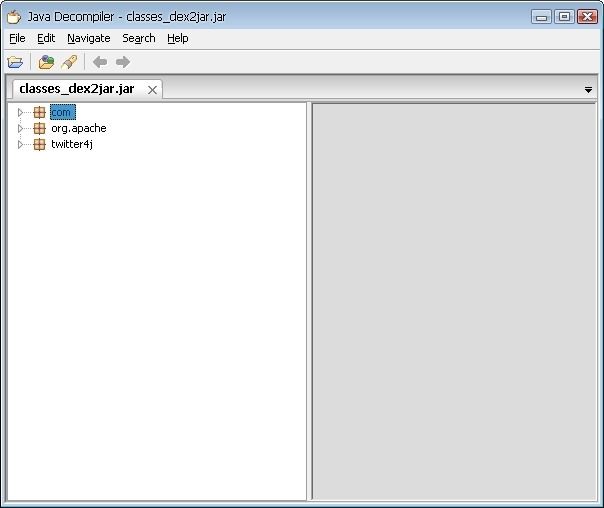Select the com tree item

tap(63, 112)
